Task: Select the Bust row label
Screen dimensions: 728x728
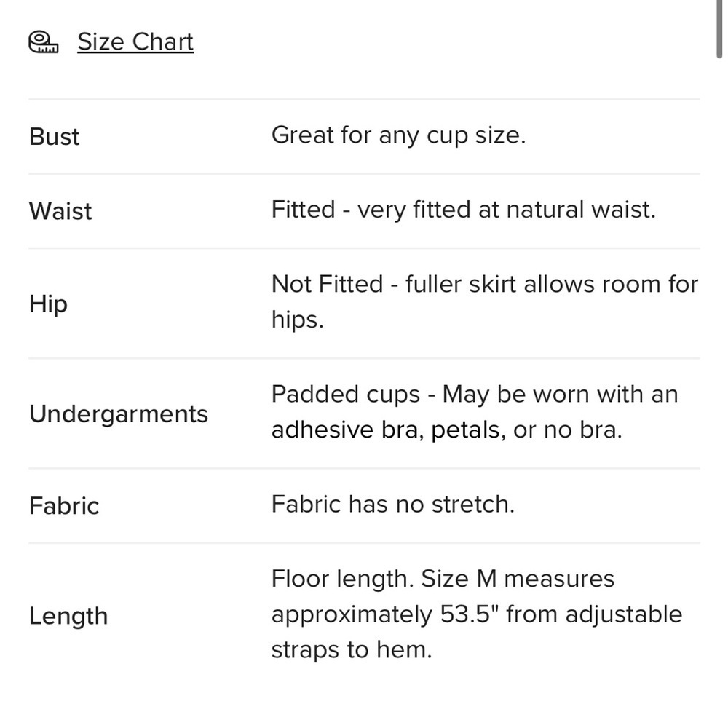Action: coord(54,137)
